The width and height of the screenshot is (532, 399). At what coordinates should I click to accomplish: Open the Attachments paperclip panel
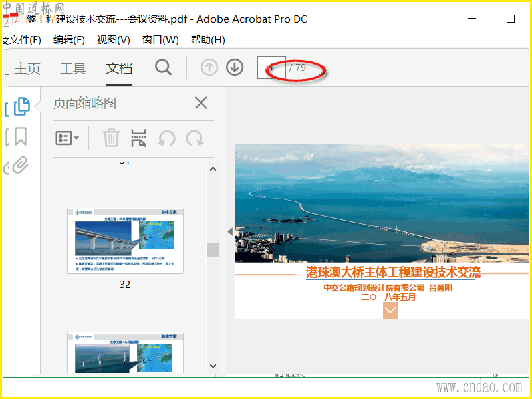tap(20, 165)
